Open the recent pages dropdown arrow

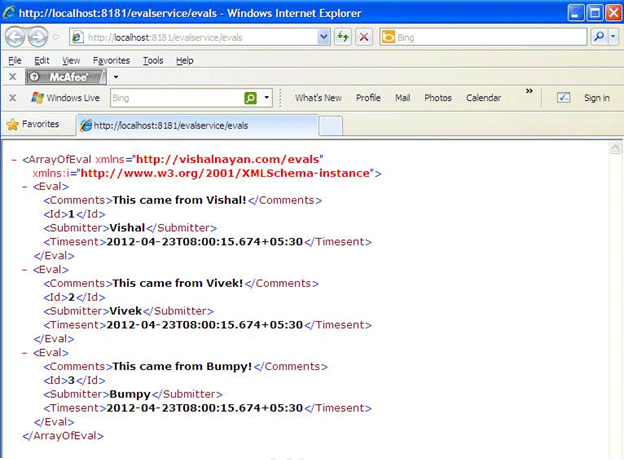tap(56, 37)
